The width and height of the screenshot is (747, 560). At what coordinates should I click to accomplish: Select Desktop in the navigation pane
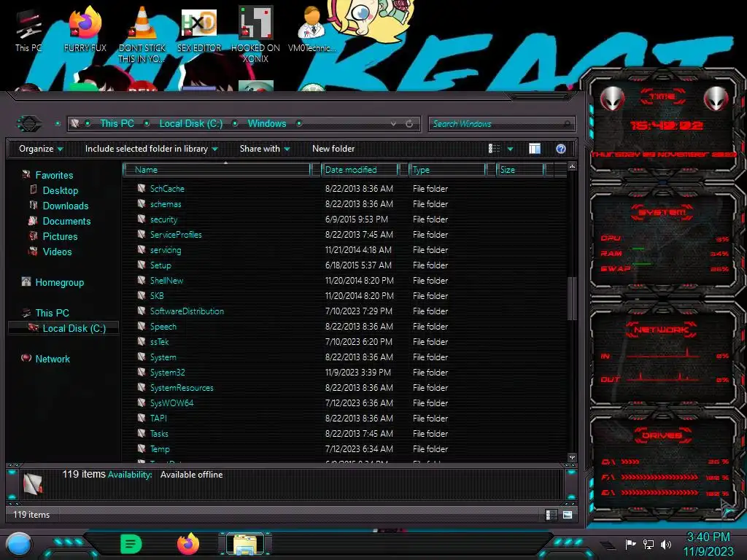tap(60, 190)
